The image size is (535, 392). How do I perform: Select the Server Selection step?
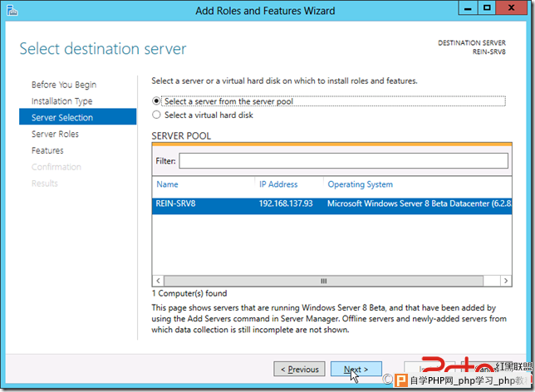point(78,117)
